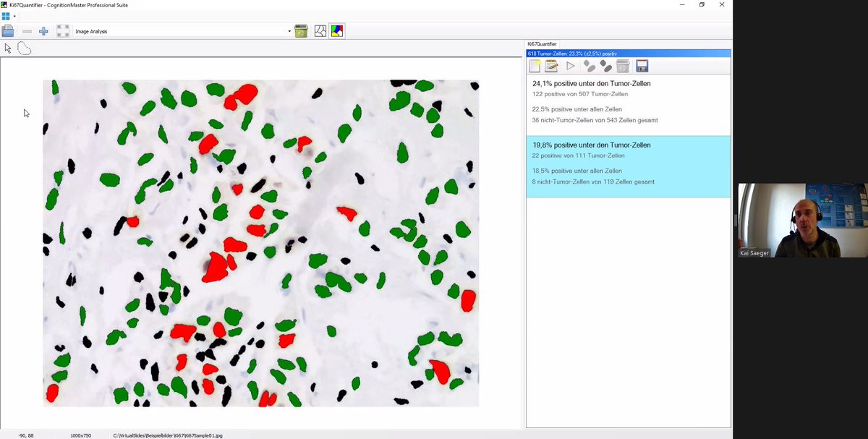Screen dimensions: 868x439
Task: Click '22 positive von 111 Tumor-Zellen' text
Action: [578, 155]
